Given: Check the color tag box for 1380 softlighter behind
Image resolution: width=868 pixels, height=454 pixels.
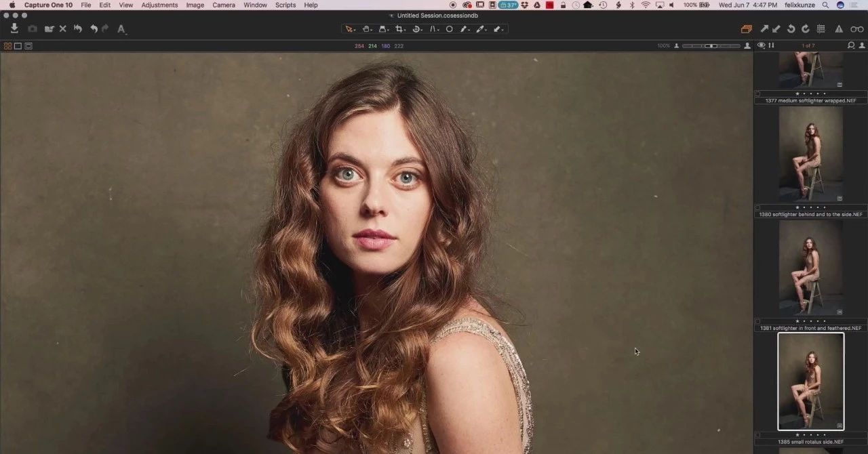Looking at the screenshot, I should [x=758, y=207].
